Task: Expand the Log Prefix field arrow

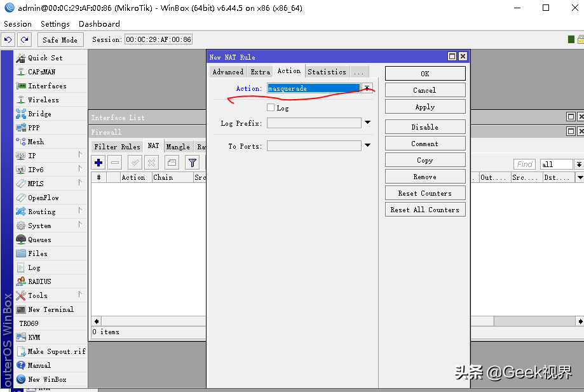Action: click(367, 123)
